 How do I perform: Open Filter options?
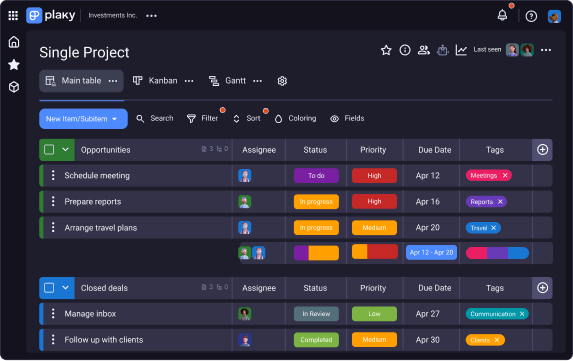[202, 118]
